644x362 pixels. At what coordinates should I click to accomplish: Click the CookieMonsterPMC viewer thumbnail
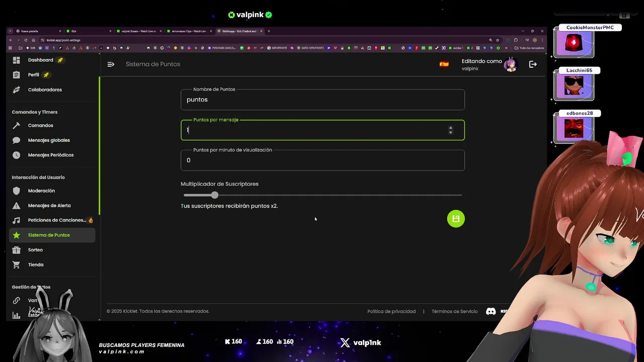[574, 43]
